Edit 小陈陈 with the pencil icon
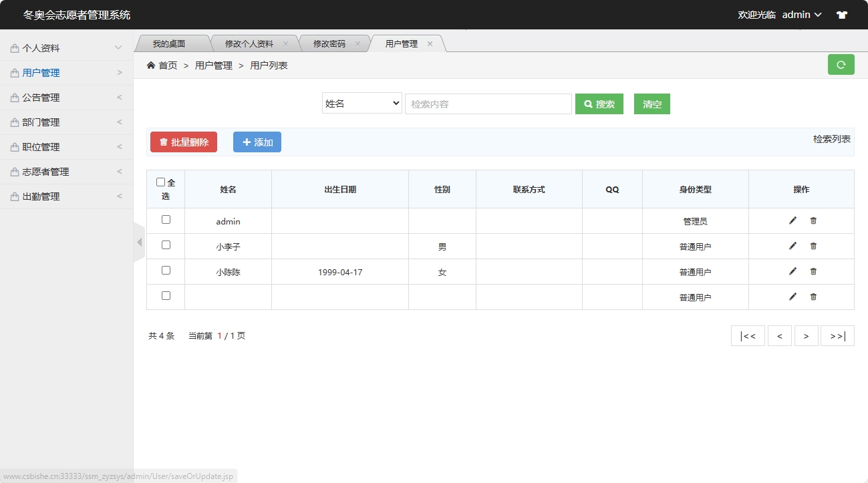This screenshot has height=483, width=868. [792, 271]
